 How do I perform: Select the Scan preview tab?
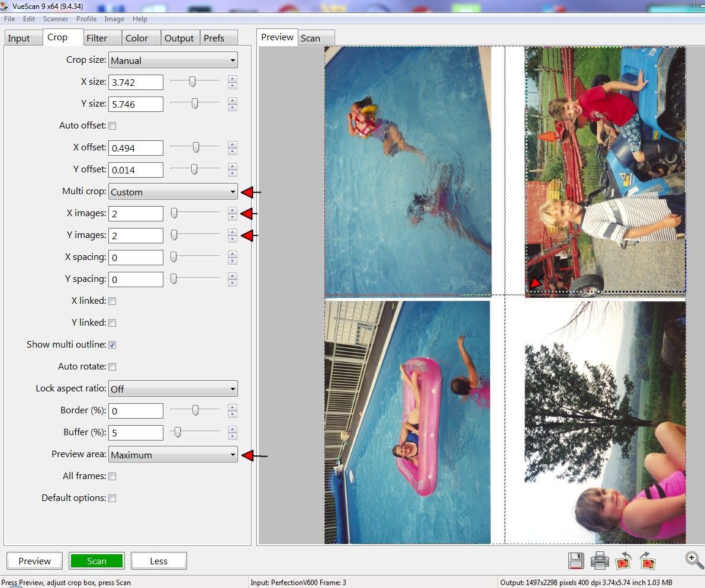click(314, 37)
